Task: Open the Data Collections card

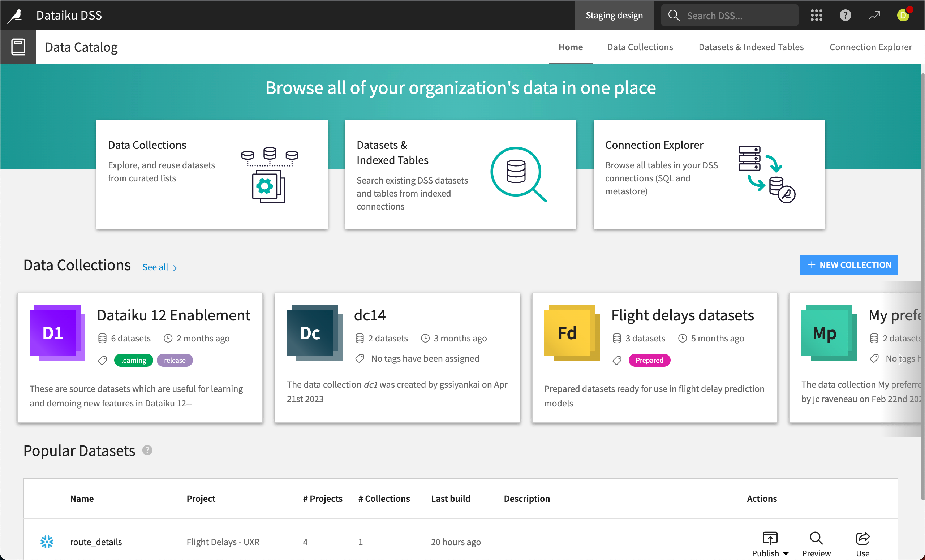Action: click(x=212, y=175)
